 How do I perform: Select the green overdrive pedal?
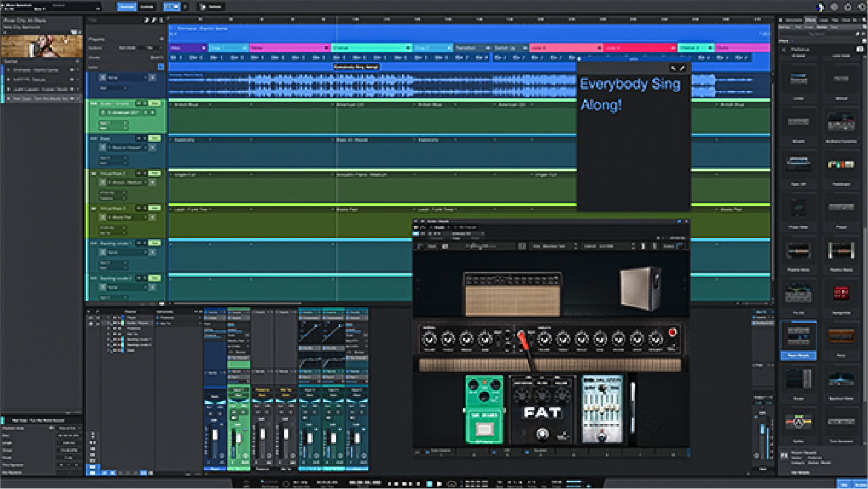484,409
